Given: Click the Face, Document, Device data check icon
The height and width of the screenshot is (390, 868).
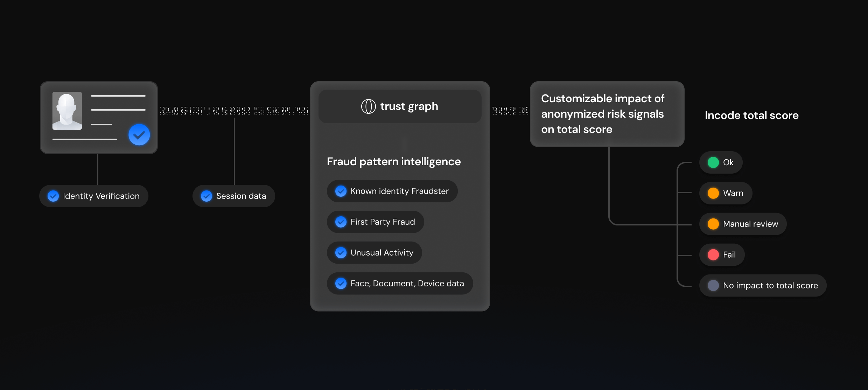Looking at the screenshot, I should [341, 284].
